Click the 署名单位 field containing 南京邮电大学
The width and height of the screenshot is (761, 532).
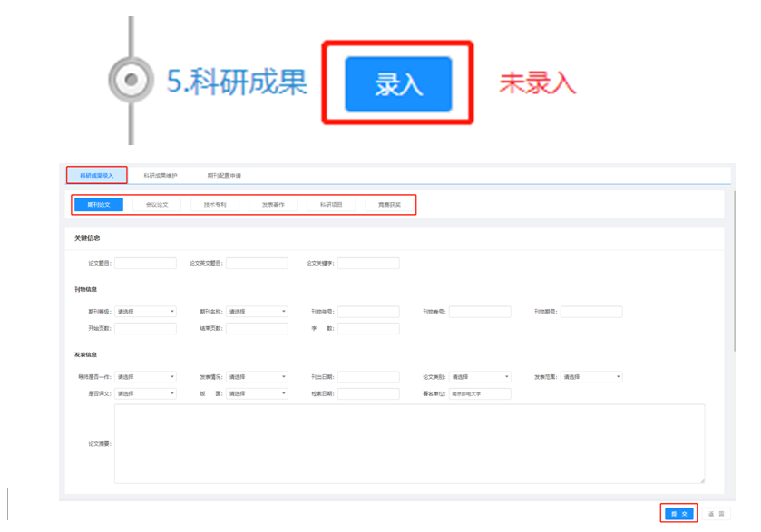(x=480, y=393)
